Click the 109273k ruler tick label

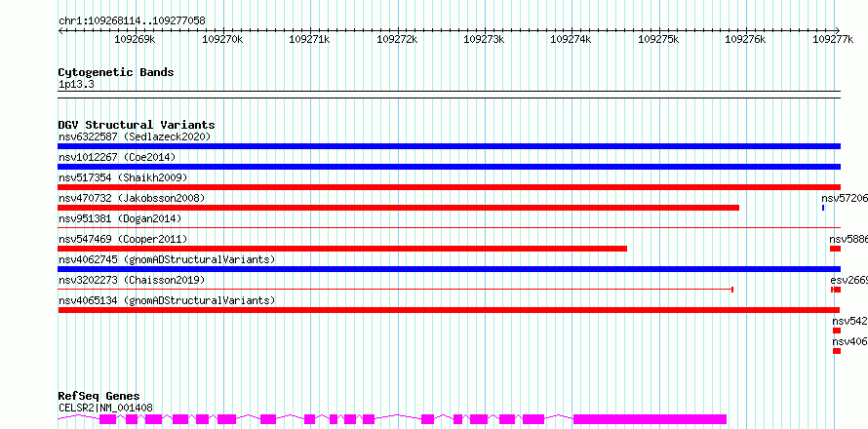pos(484,39)
